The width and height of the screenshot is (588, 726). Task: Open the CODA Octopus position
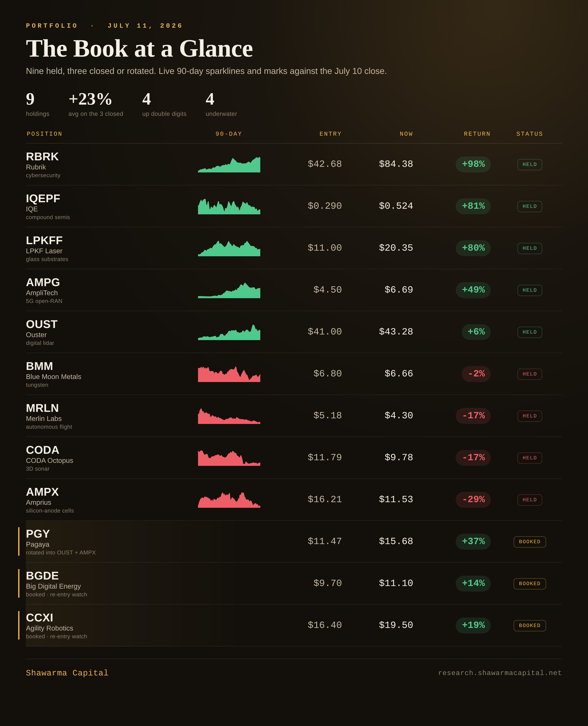50,458
